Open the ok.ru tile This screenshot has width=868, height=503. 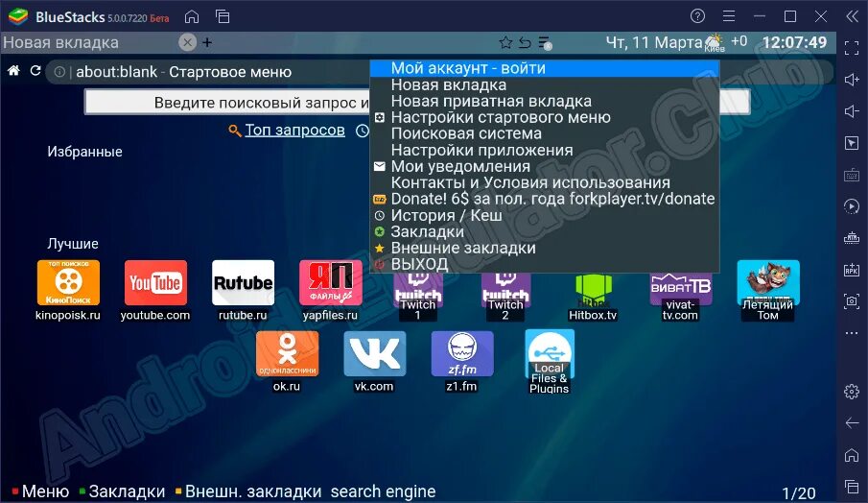(287, 362)
